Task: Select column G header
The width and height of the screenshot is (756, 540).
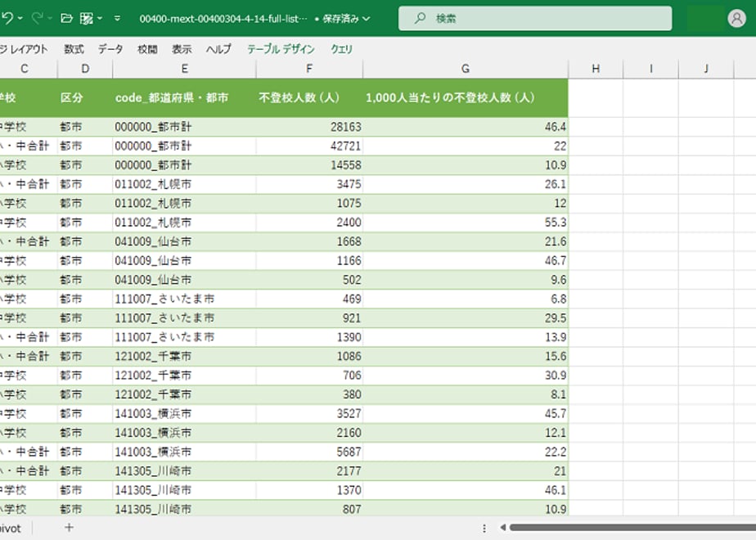Action: pyautogui.click(x=466, y=69)
